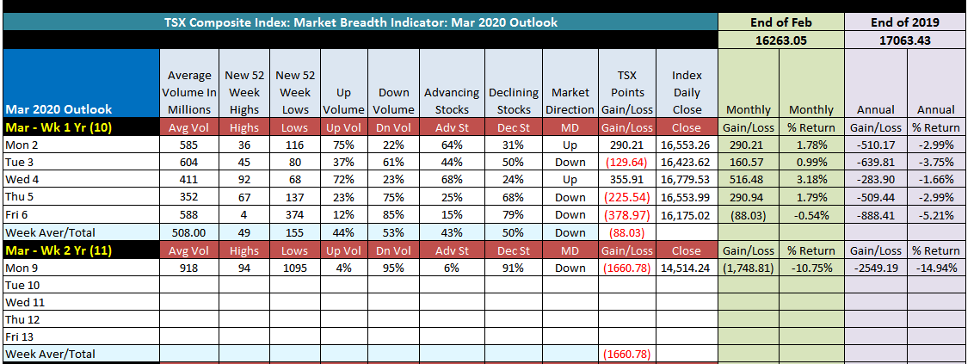Click the Index Daily Close column header
The width and height of the screenshot is (980, 364).
pos(687,93)
